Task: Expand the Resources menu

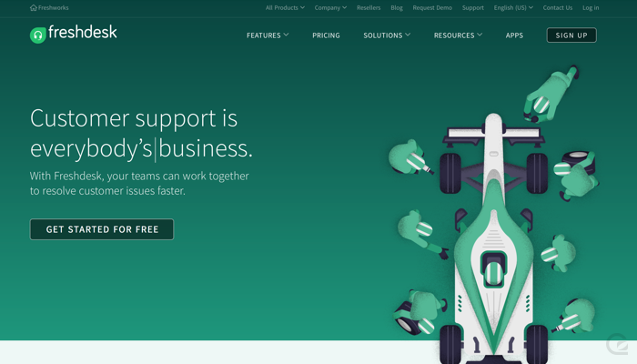Action: click(x=458, y=35)
